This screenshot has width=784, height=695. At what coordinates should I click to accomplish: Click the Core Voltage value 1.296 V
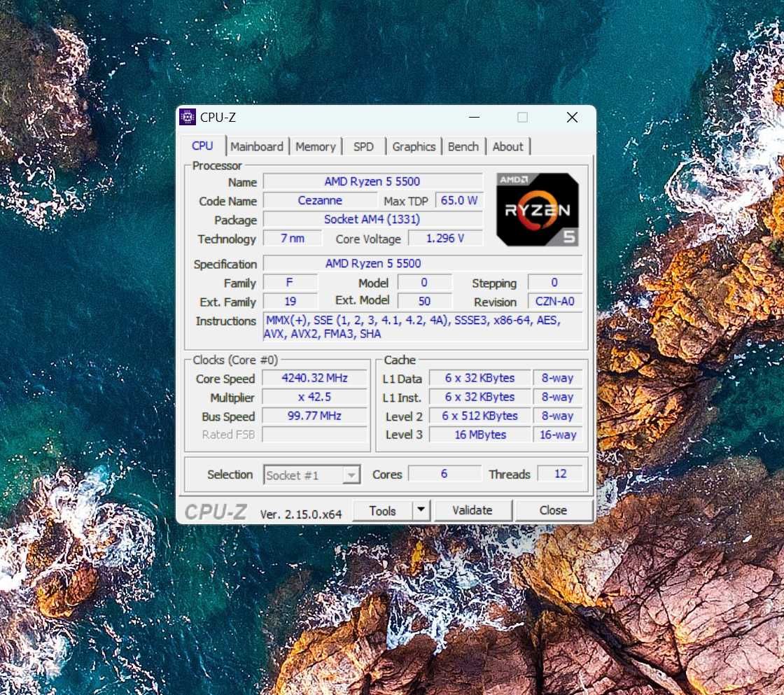pyautogui.click(x=445, y=238)
